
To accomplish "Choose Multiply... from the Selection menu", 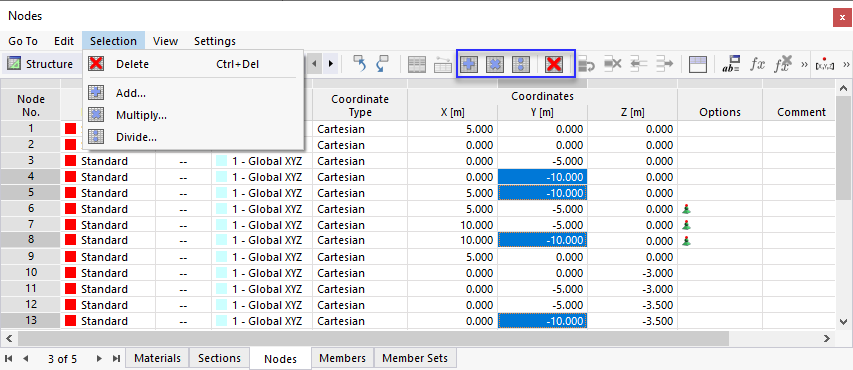I will point(193,115).
